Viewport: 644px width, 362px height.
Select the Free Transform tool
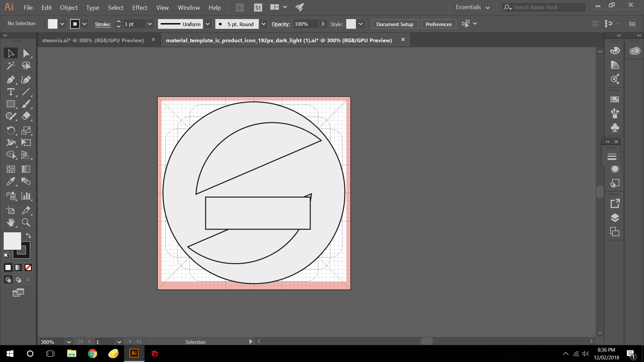point(26,142)
